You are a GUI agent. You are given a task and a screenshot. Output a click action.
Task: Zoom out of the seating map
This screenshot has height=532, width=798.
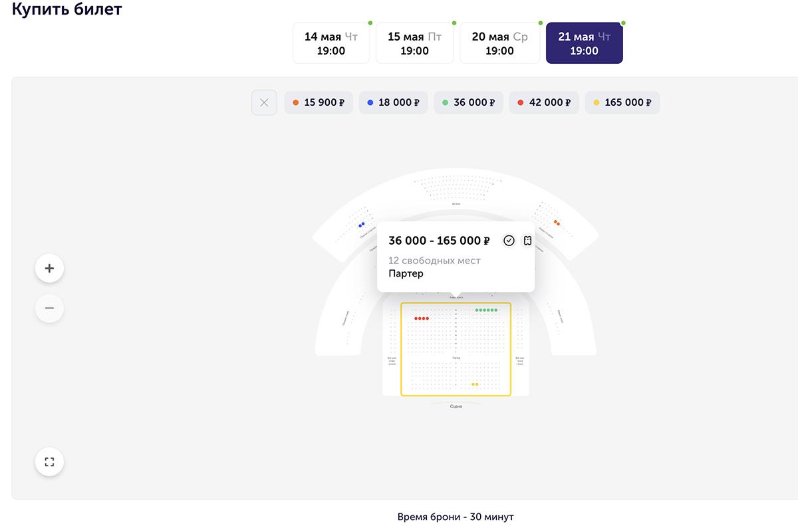click(49, 309)
